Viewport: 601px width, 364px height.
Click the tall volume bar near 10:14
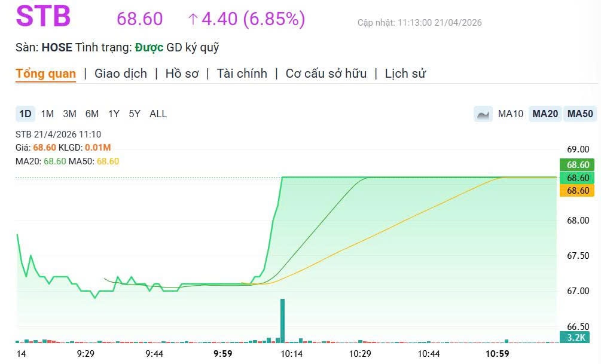[282, 320]
